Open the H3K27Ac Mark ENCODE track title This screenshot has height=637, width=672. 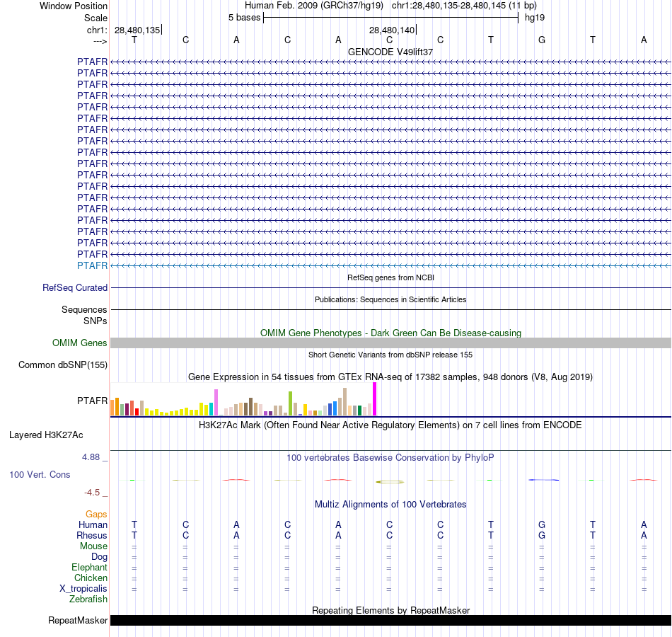(390, 425)
